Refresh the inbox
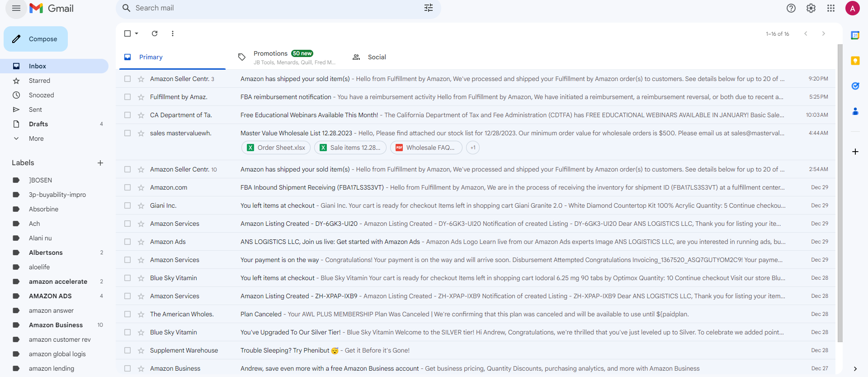 tap(155, 33)
